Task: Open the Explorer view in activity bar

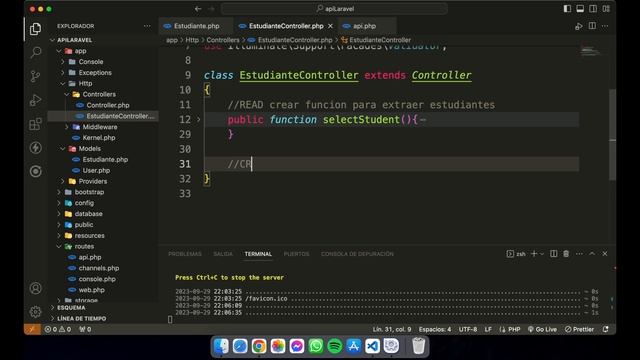Action: click(36, 29)
